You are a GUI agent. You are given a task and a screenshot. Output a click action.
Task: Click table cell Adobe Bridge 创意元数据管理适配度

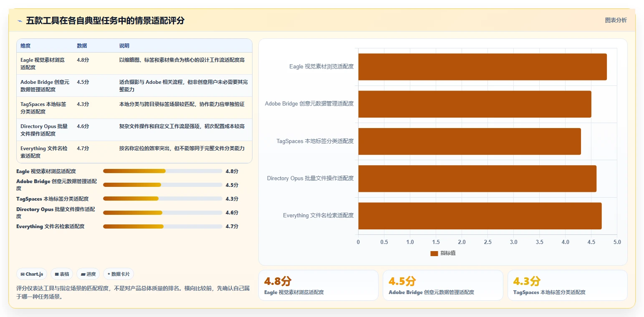(45, 86)
